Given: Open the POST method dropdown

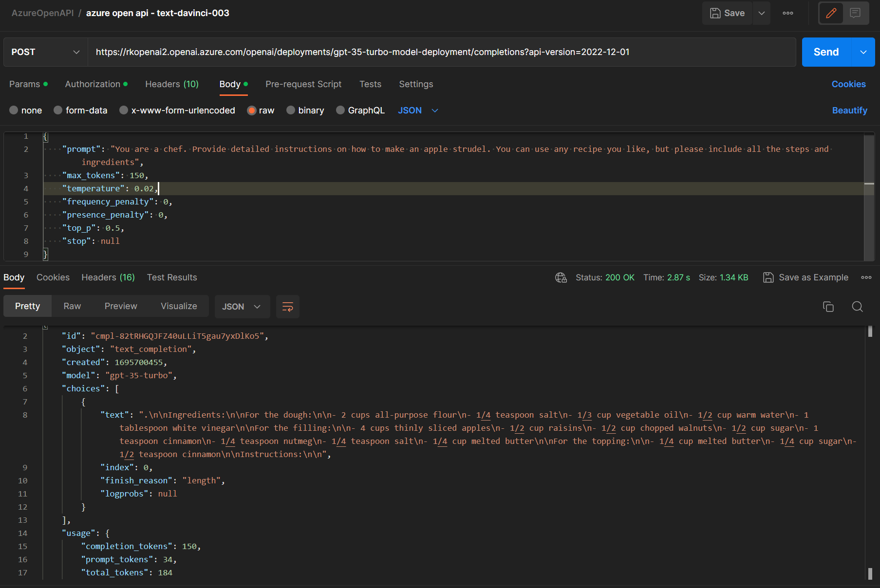Looking at the screenshot, I should coord(45,52).
